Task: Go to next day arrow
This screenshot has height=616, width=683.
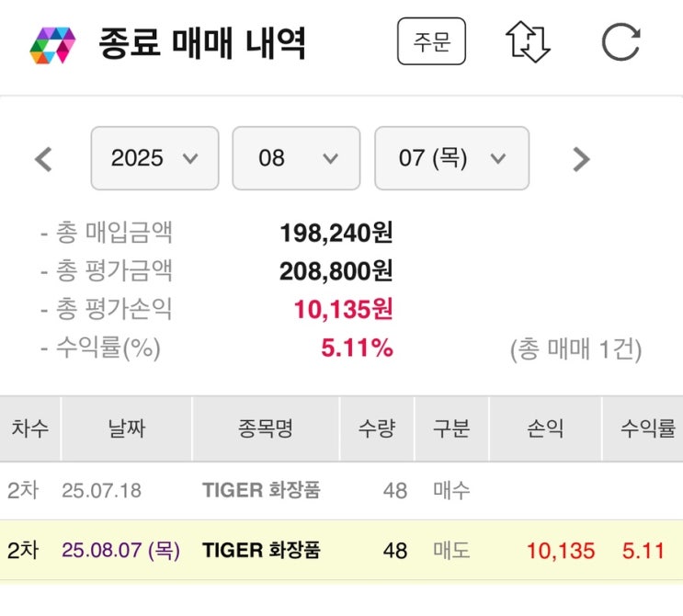Action: coord(580,159)
